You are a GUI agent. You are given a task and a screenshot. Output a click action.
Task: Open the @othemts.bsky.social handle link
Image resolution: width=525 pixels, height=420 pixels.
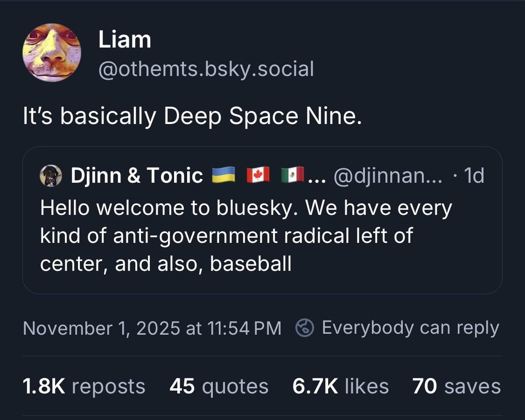click(x=206, y=69)
